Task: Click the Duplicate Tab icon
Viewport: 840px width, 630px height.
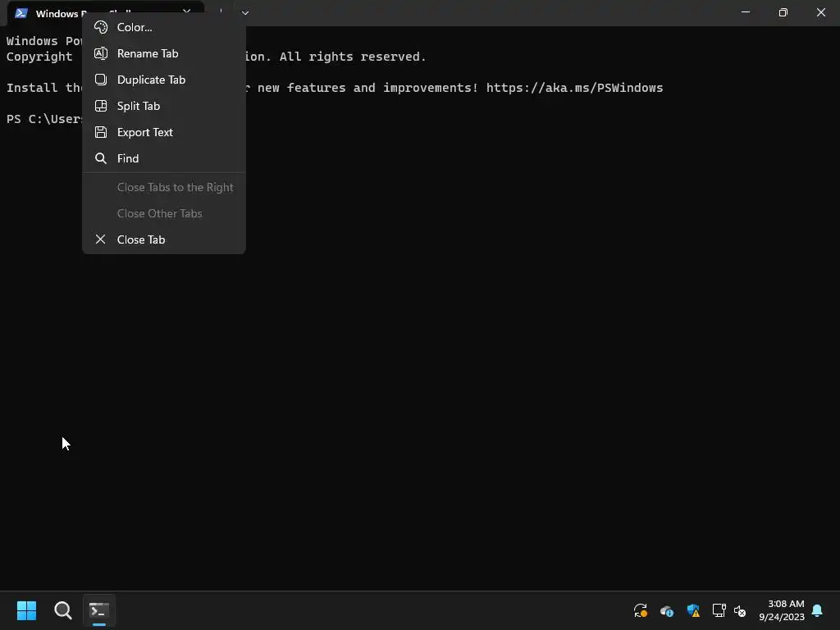Action: [x=101, y=80]
